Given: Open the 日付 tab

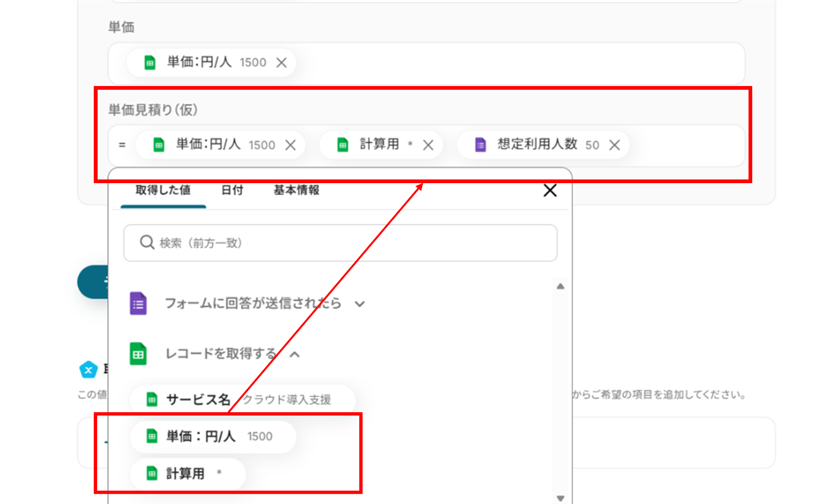Looking at the screenshot, I should 232,190.
